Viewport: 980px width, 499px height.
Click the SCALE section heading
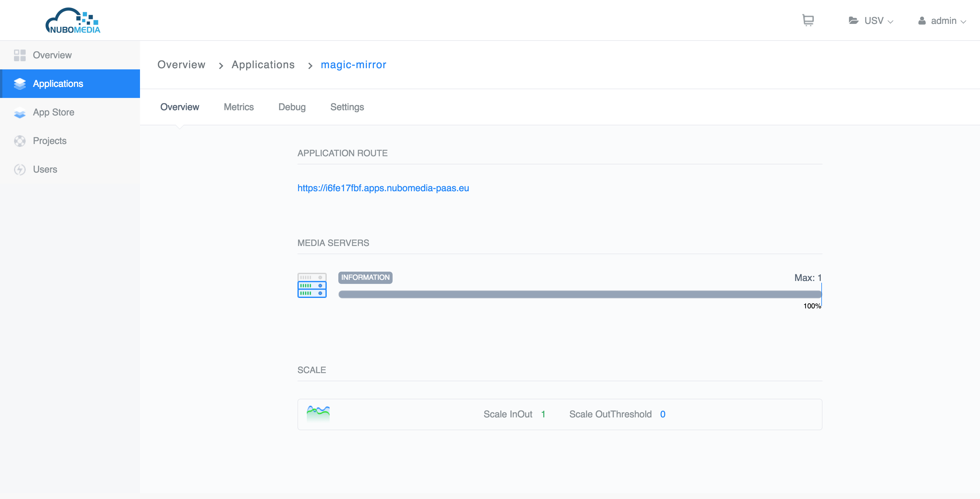pyautogui.click(x=311, y=370)
